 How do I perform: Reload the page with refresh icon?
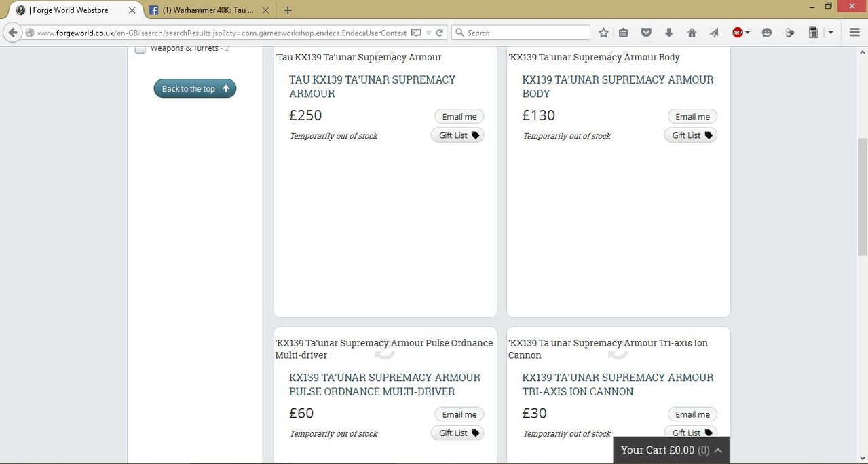440,33
